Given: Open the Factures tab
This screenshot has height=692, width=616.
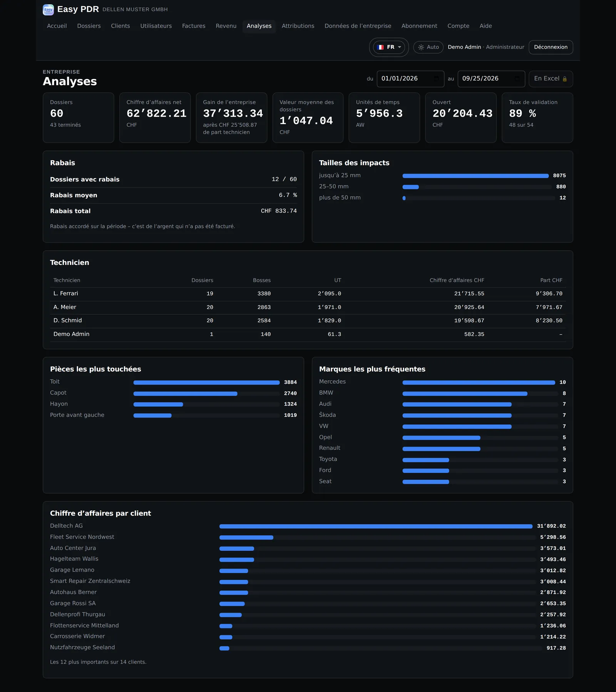Looking at the screenshot, I should click(194, 26).
